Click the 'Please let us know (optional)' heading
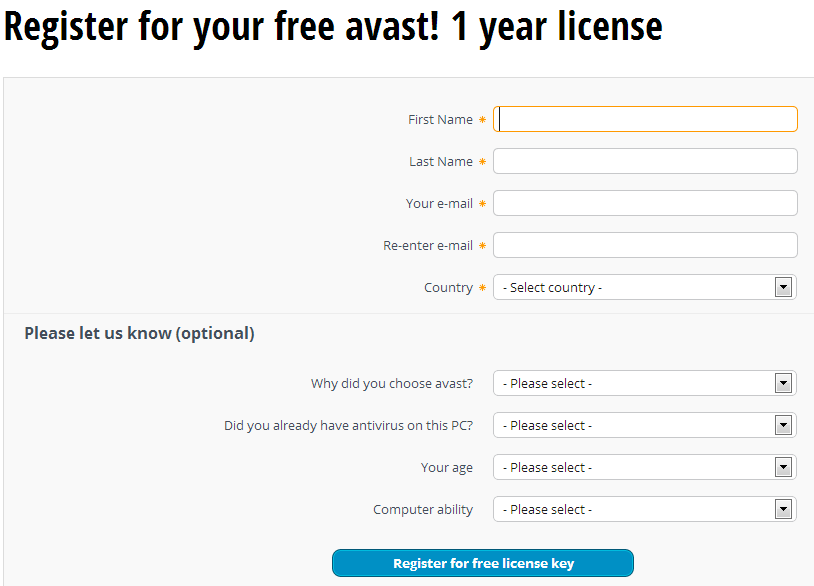 pyautogui.click(x=139, y=334)
